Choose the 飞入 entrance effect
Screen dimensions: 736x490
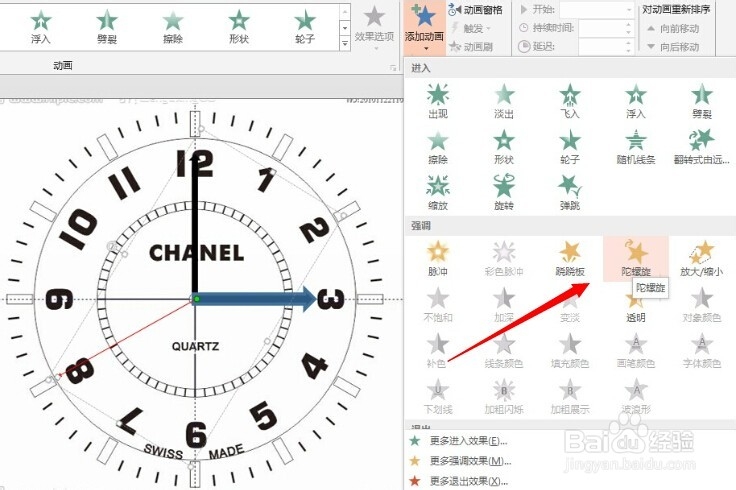pos(570,101)
